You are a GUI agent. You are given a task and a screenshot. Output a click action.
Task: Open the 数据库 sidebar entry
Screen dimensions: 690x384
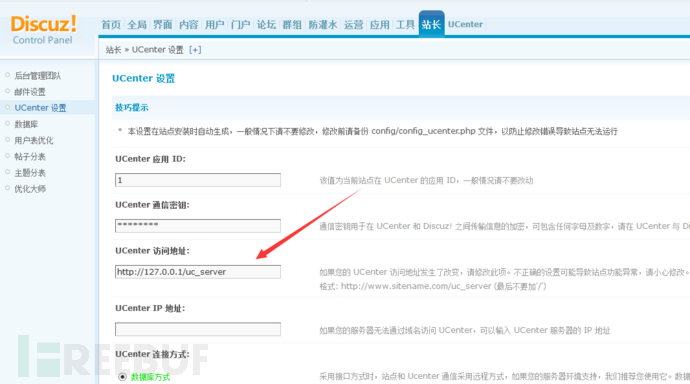coord(26,124)
